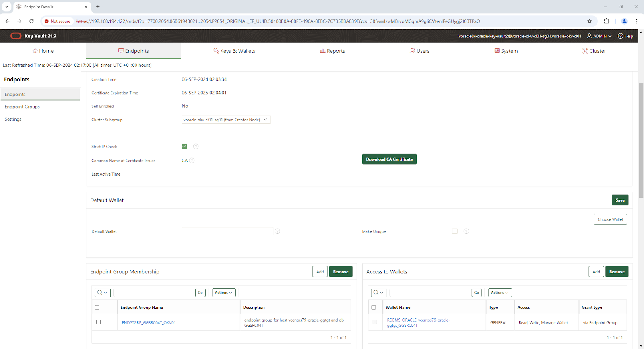Open RDBMS_ORACLE_vcentos79 wallet link
The width and height of the screenshot is (644, 349).
(x=419, y=323)
